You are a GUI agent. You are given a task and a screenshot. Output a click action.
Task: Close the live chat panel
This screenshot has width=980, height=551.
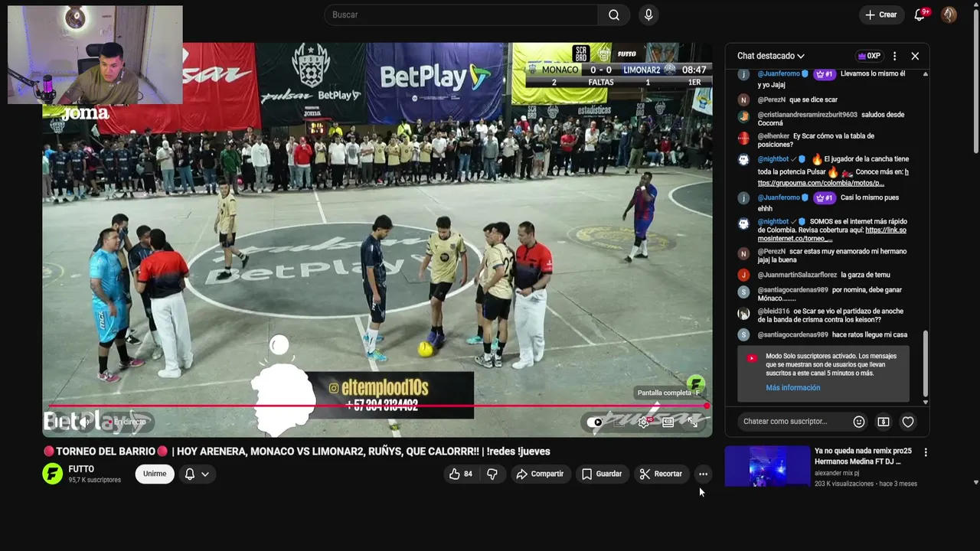coord(915,56)
